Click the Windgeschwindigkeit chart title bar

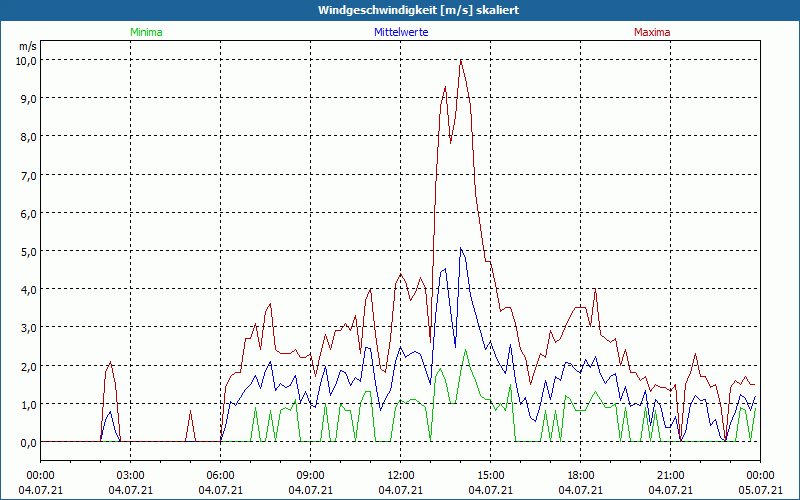coord(400,9)
